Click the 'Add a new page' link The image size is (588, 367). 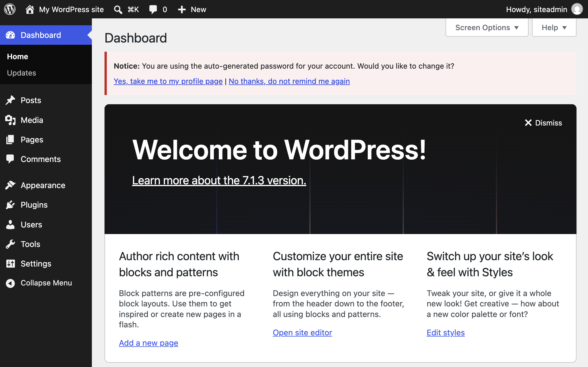tap(148, 343)
